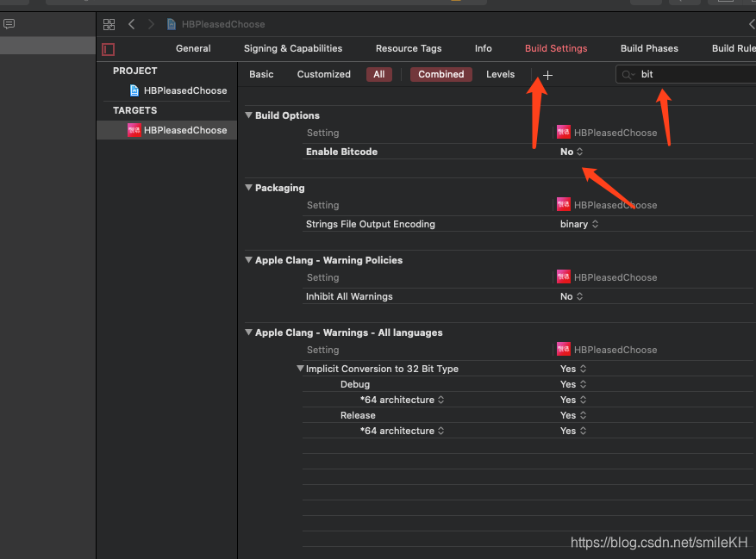Open the General tab

click(193, 48)
